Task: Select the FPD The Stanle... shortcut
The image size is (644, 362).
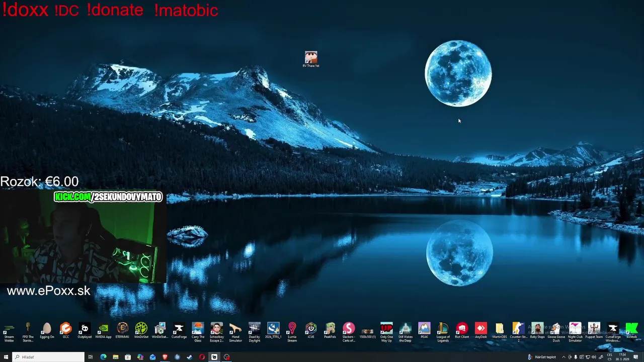Action: (28, 332)
